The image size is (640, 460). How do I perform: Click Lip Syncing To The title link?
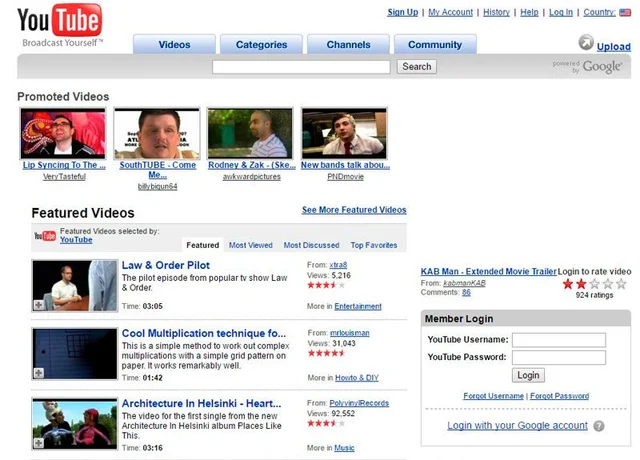click(x=64, y=165)
